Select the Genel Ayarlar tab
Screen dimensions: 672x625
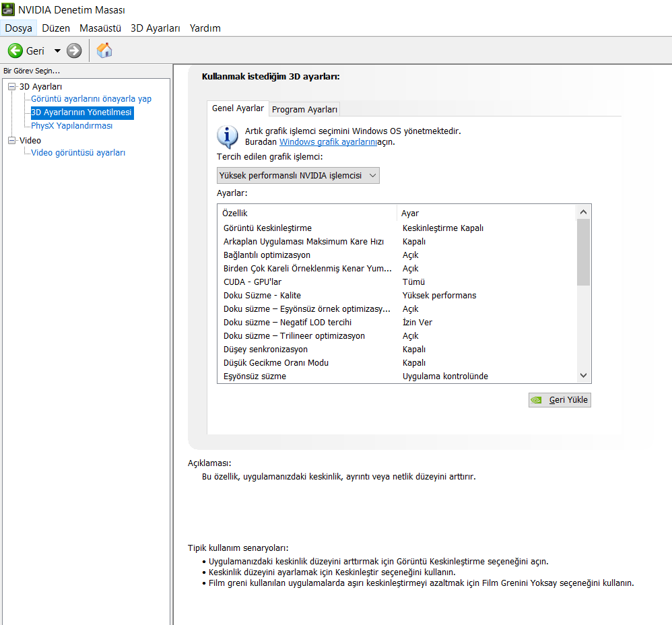coord(238,108)
